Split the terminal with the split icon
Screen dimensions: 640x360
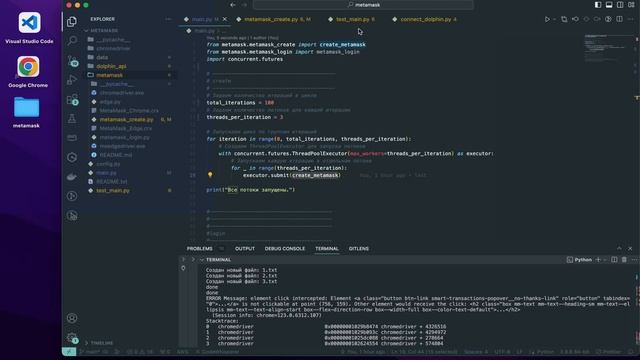tap(614, 260)
